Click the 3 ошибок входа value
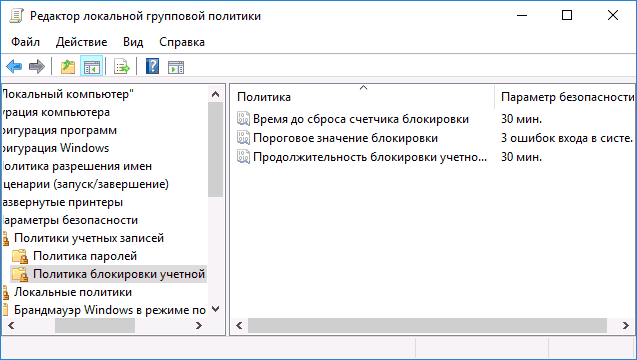 tap(567, 138)
